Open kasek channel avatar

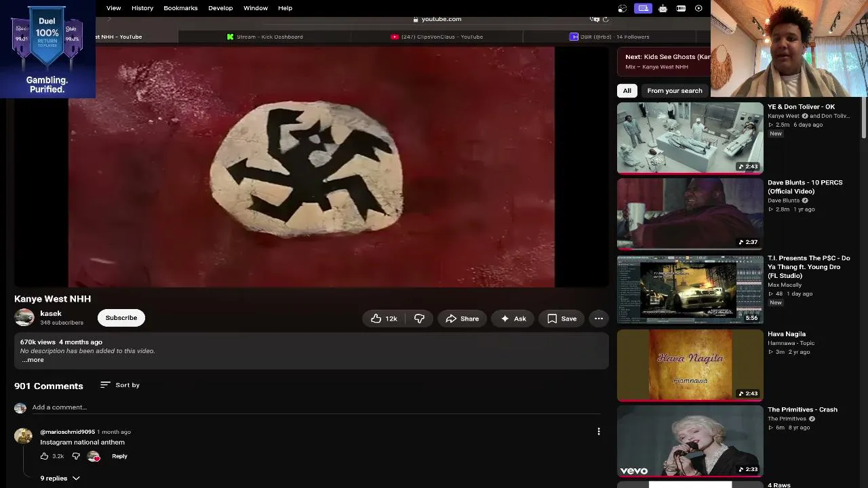click(24, 317)
